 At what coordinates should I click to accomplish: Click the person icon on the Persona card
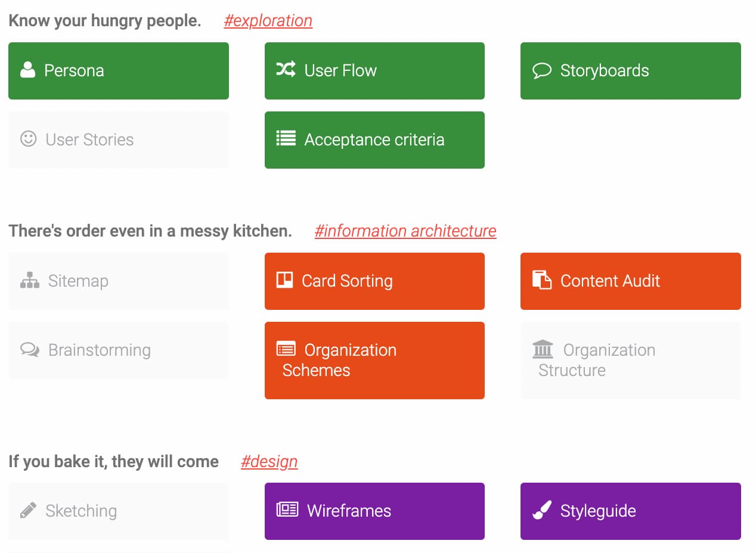[x=27, y=70]
